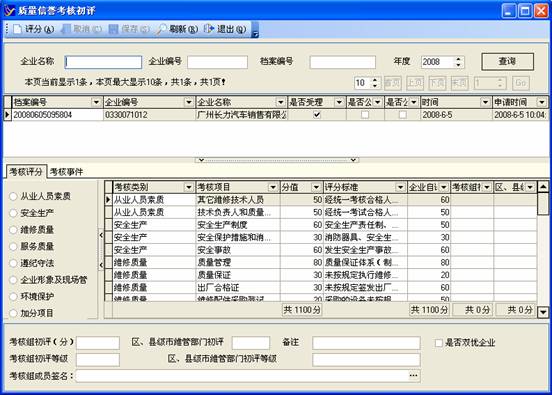Select the 维修质量 radio button
This screenshot has height=395, width=552.
[x=13, y=230]
